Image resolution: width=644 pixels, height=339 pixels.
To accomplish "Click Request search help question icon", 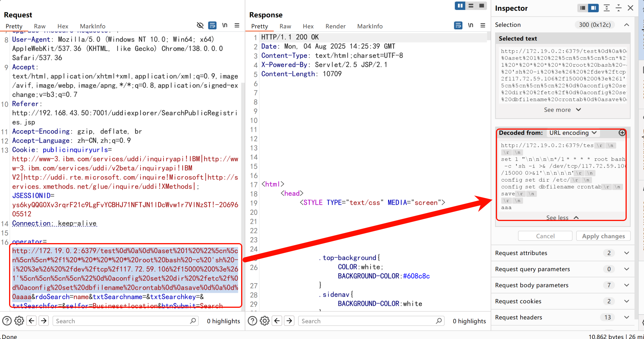I will tap(7, 321).
